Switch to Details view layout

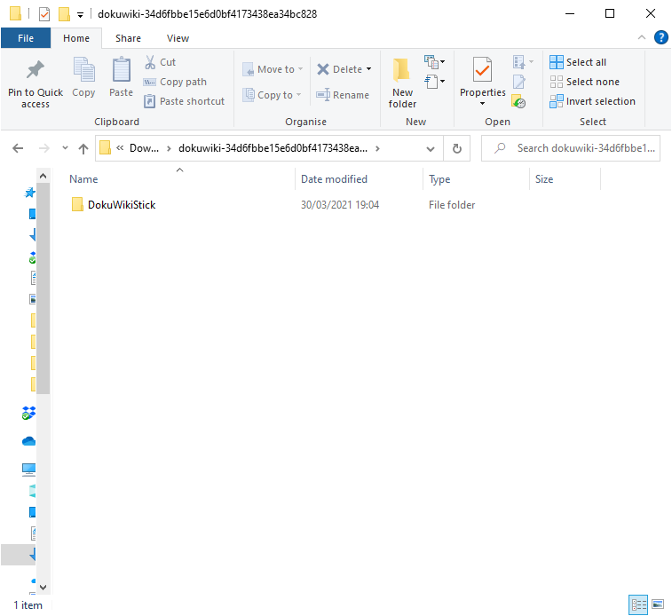[638, 604]
